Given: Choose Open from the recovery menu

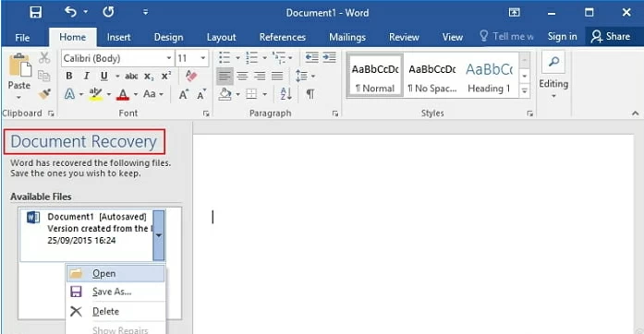Looking at the screenshot, I should point(115,274).
